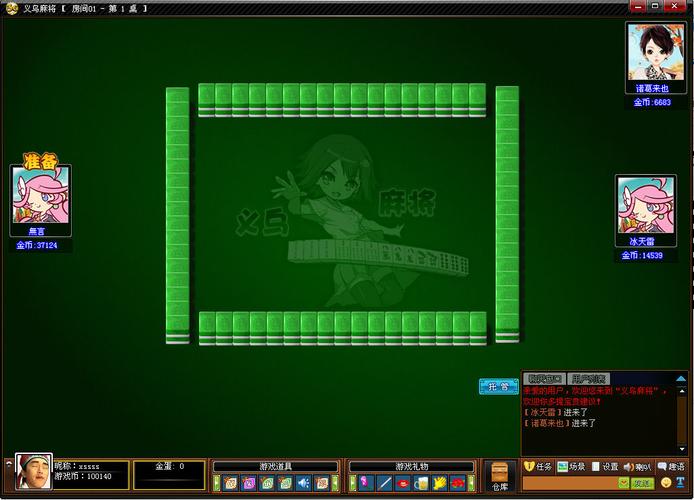
Task: Click the 游戏礼物 panel header
Action: click(x=412, y=466)
